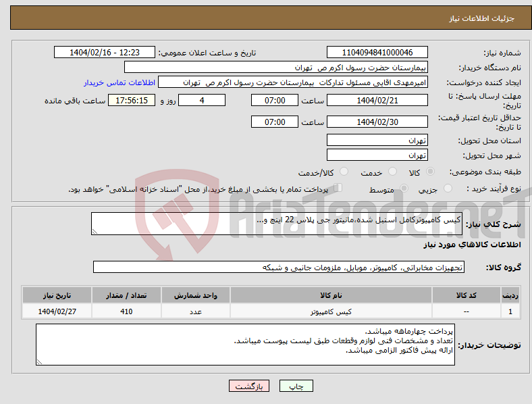
Task: Click the بازگشت (back) button
Action: click(249, 386)
